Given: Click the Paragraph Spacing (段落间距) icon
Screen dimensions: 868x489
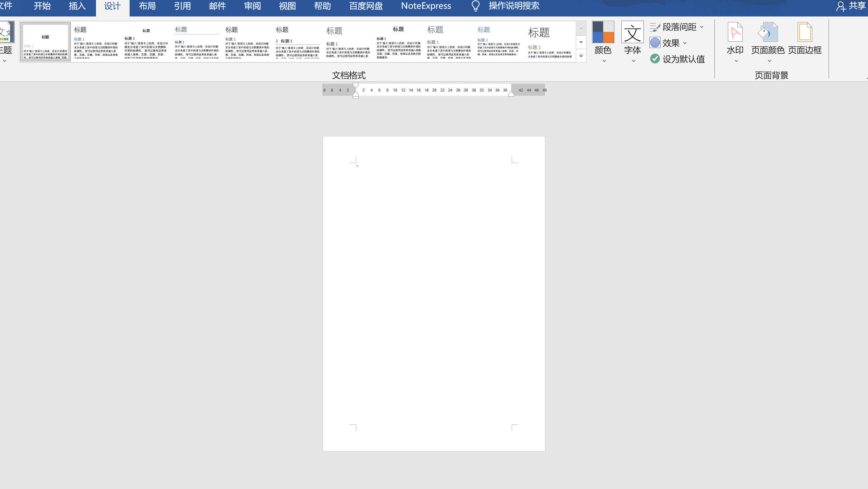Looking at the screenshot, I should [655, 27].
